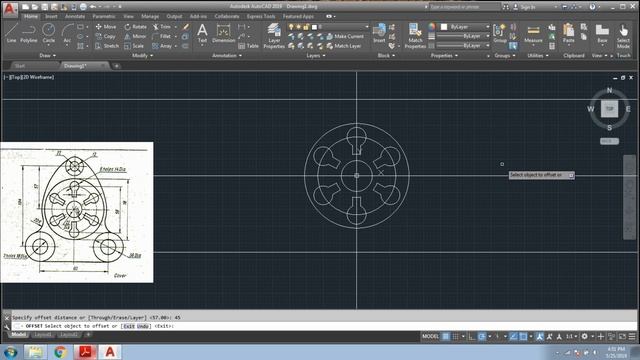Expand the Properties panel
This screenshot has height=360, width=640.
pyautogui.click(x=444, y=56)
